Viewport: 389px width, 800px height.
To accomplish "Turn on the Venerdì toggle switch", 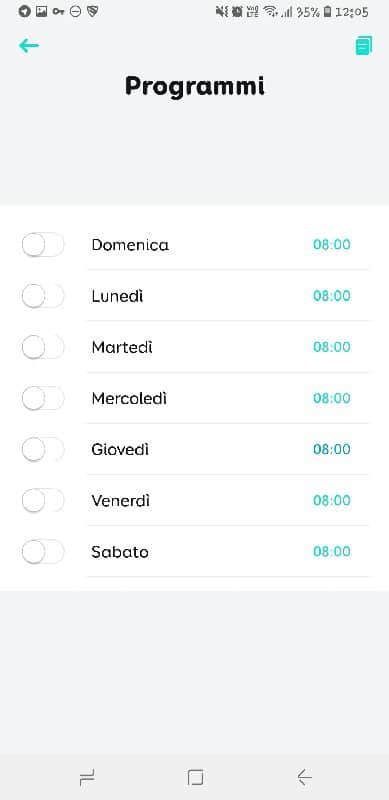I will 43,501.
